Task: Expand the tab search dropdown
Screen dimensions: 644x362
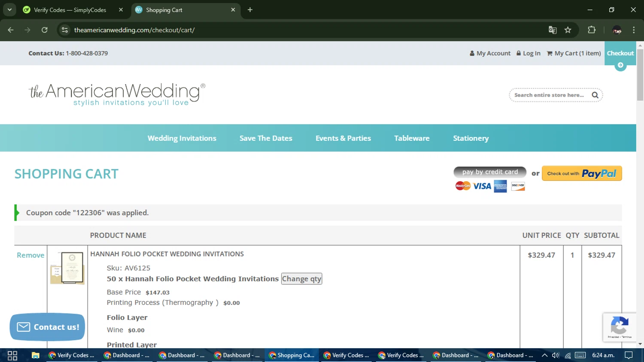Action: click(9, 10)
